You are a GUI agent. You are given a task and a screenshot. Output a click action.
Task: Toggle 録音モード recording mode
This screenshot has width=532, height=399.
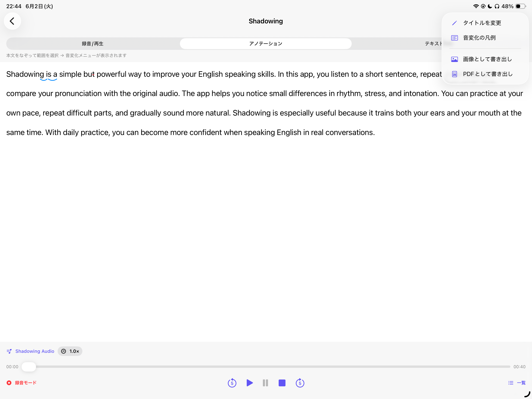(22, 383)
